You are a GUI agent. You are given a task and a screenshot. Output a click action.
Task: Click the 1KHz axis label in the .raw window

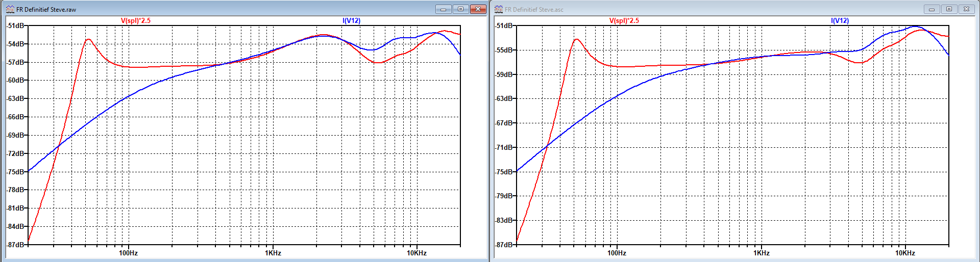click(x=273, y=253)
